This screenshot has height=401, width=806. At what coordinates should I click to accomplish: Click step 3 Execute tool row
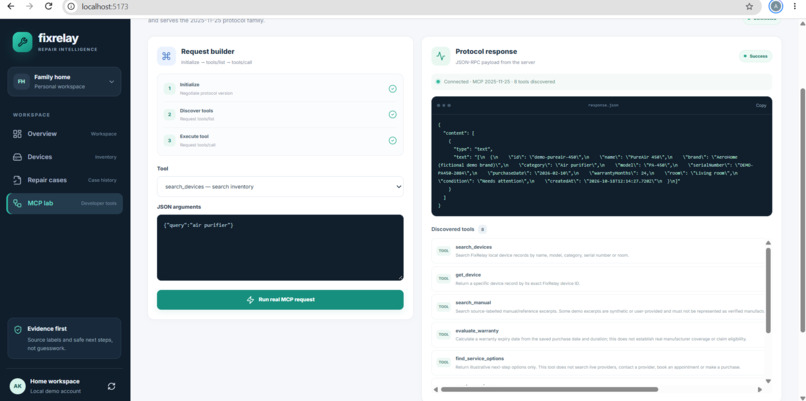point(280,140)
